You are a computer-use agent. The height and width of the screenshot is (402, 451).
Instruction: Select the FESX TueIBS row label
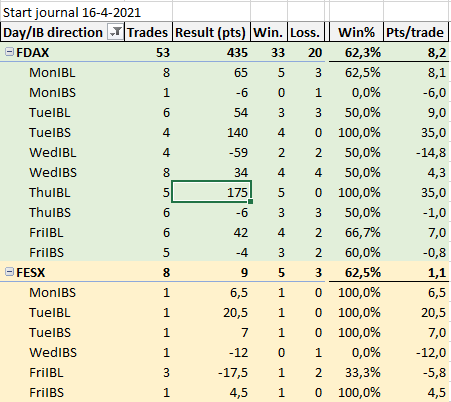[50, 332]
